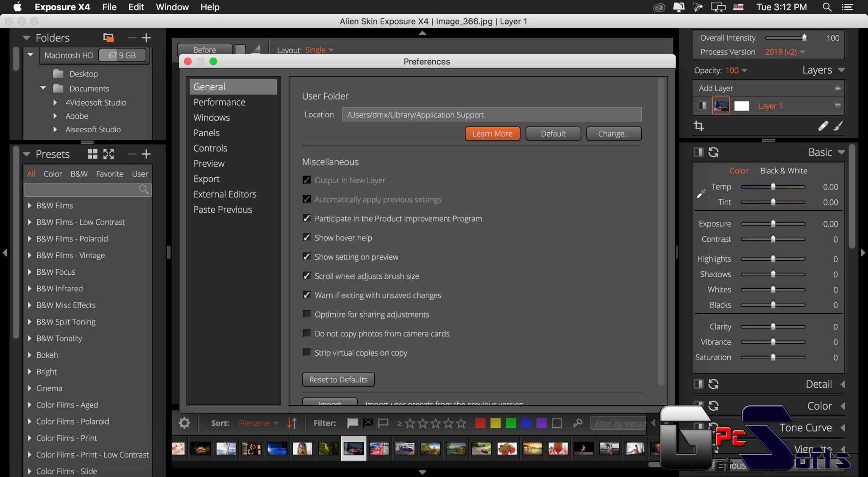Expand the Adobe folder
This screenshot has height=477, width=868.
tap(55, 116)
